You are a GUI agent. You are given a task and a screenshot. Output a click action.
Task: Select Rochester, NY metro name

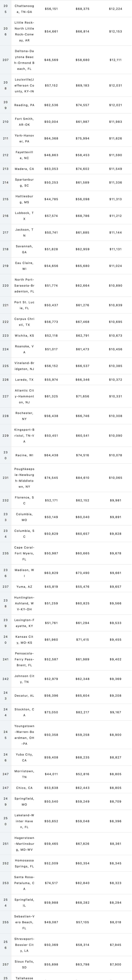click(24, 416)
